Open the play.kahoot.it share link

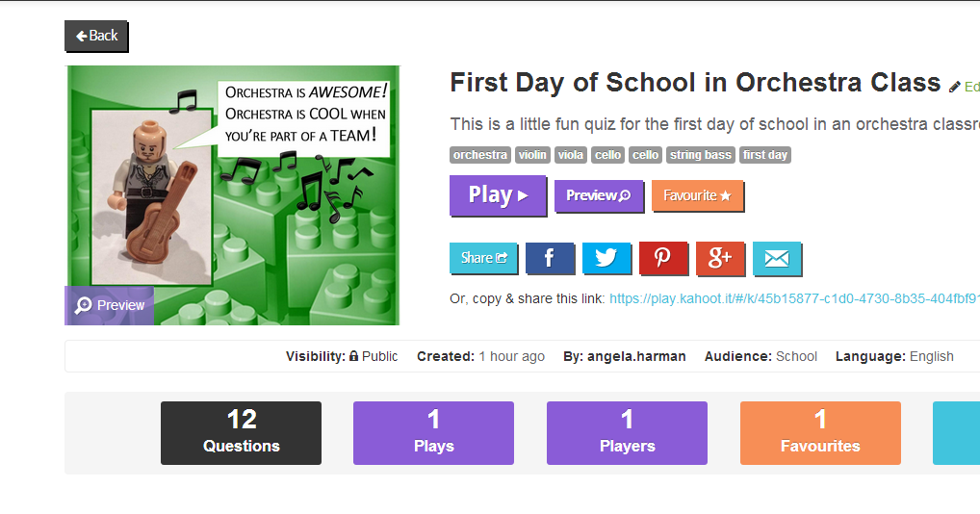tap(793, 299)
